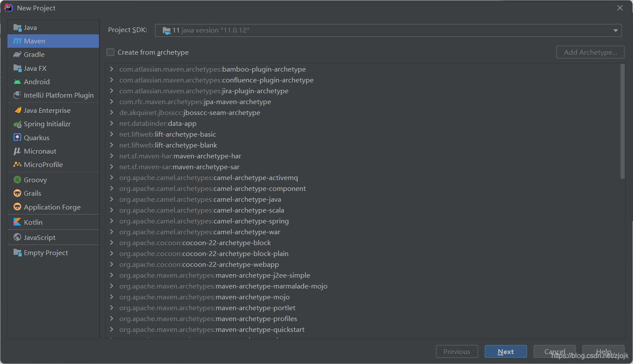633x364 pixels.
Task: Select cocoon-22-archetype-block-plain row
Action: point(363,253)
